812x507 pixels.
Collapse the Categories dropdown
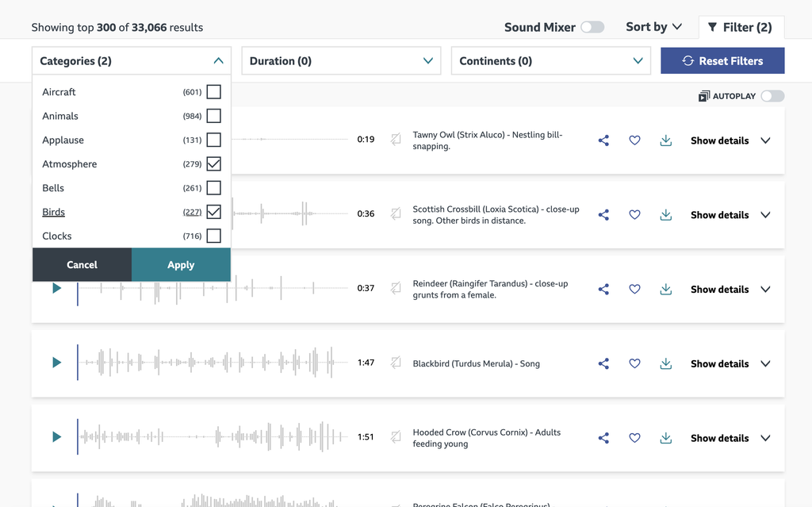pos(217,60)
